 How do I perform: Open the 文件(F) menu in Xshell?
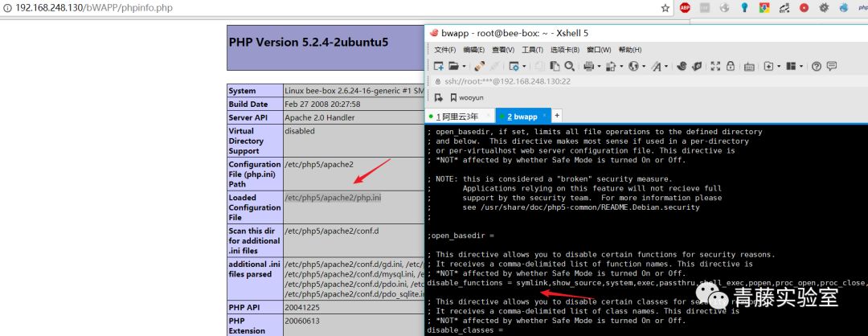pyautogui.click(x=445, y=50)
